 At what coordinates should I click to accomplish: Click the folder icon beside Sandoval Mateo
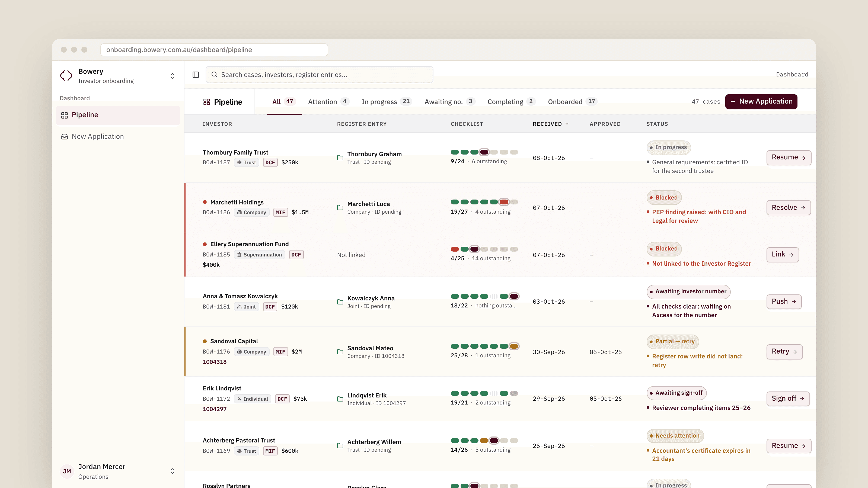click(x=340, y=352)
